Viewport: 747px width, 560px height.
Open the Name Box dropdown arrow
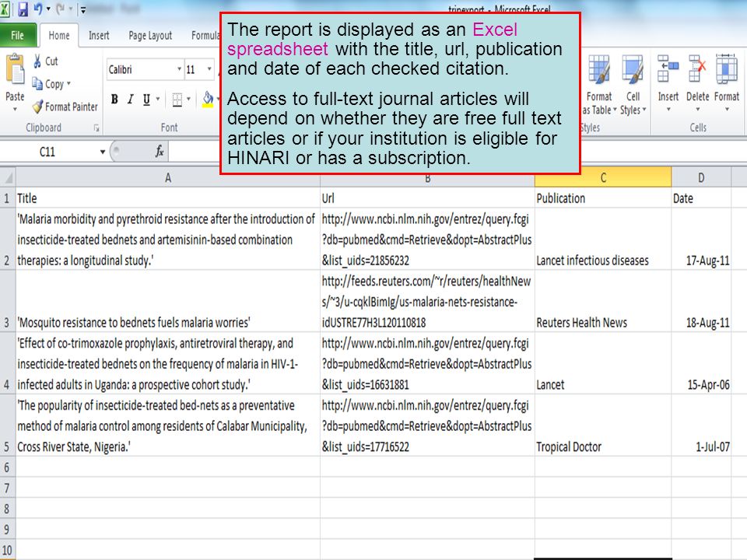pos(103,152)
